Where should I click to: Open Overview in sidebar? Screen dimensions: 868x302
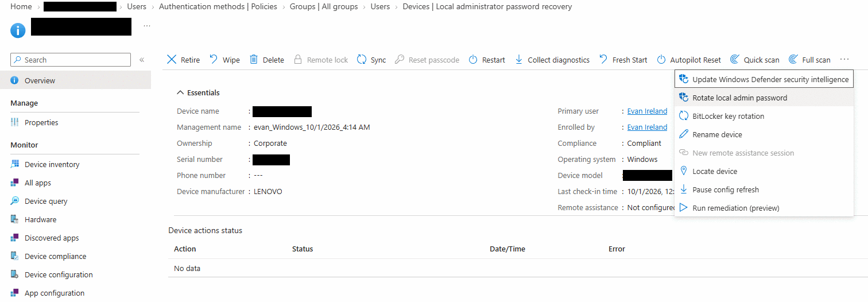[75, 80]
